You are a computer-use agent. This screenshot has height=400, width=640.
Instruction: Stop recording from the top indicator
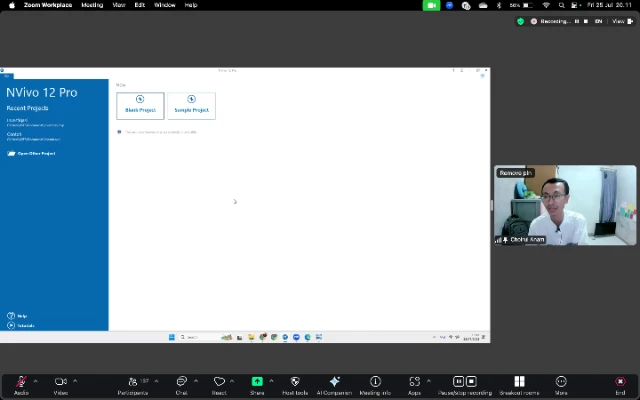[586, 21]
